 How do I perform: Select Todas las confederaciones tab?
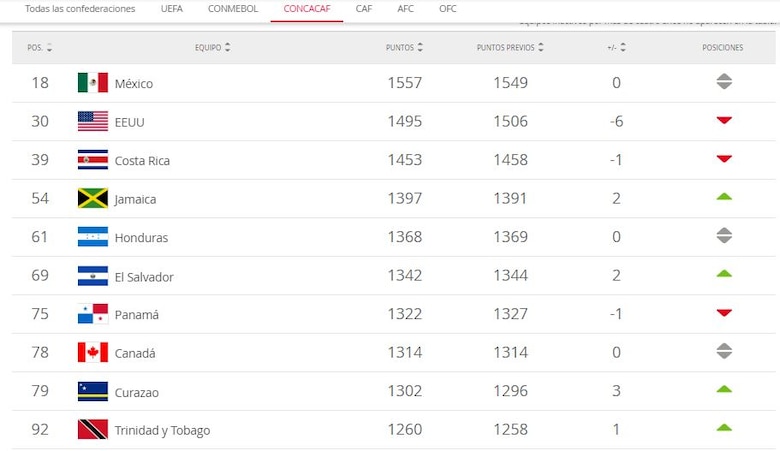pyautogui.click(x=80, y=9)
